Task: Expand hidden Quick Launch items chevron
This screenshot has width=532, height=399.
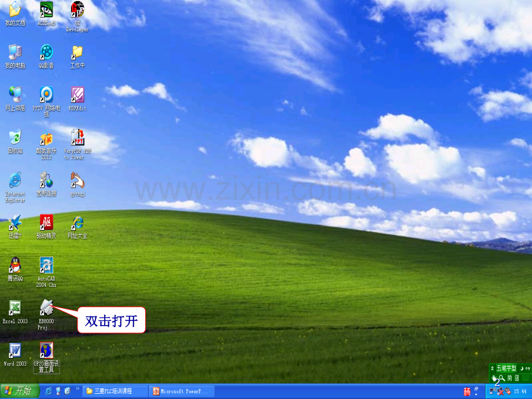Action: point(77,389)
